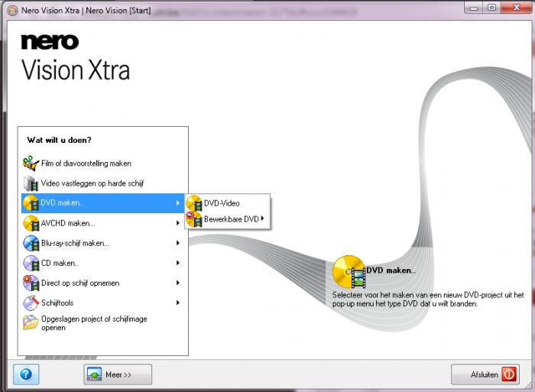Screen dimensions: 535x392
Task: Expand the Schijftools submenu arrow
Action: click(x=178, y=303)
